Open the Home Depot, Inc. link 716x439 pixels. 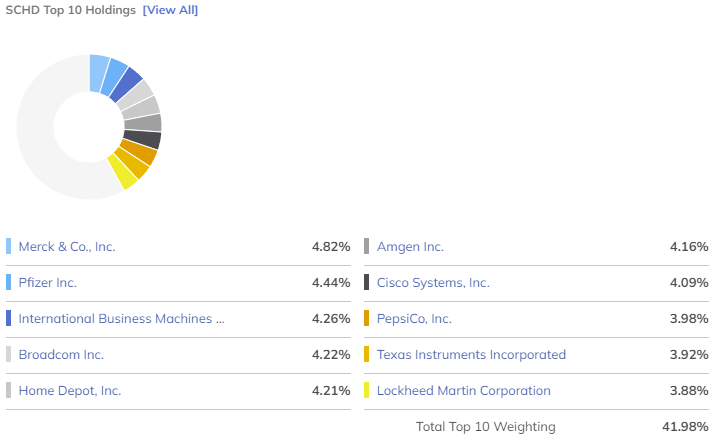point(70,391)
